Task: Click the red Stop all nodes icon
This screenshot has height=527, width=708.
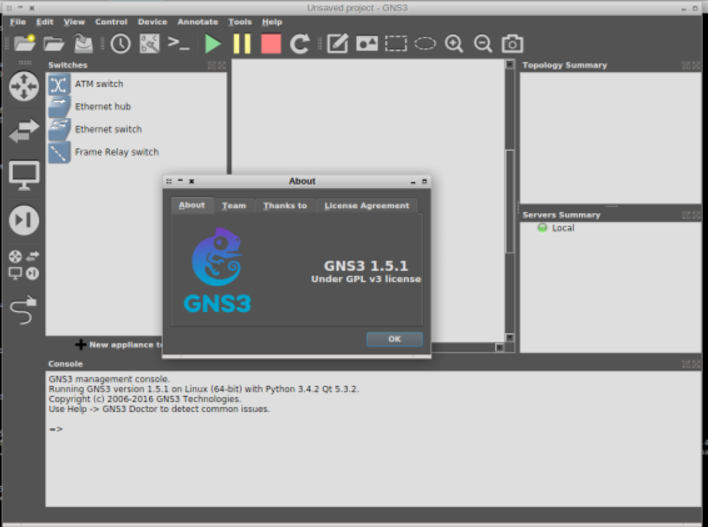Action: click(x=270, y=43)
